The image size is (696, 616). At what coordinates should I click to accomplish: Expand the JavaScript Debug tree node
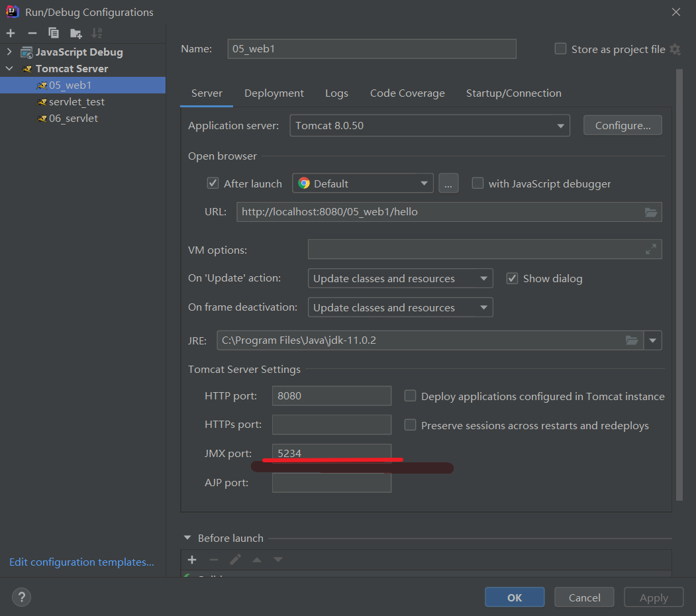click(x=9, y=52)
